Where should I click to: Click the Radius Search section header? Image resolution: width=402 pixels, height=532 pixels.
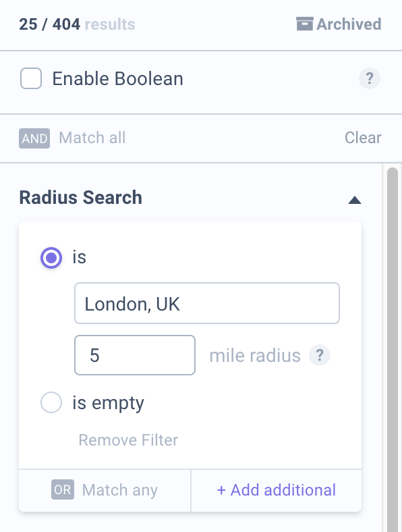pos(81,197)
